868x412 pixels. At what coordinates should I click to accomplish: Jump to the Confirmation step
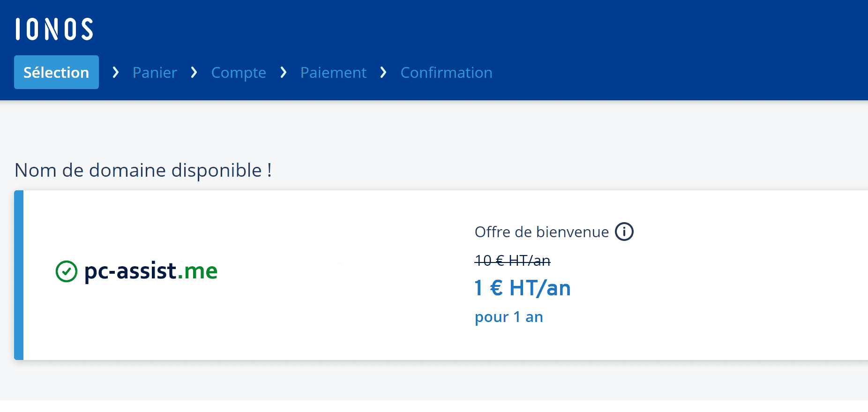click(446, 73)
